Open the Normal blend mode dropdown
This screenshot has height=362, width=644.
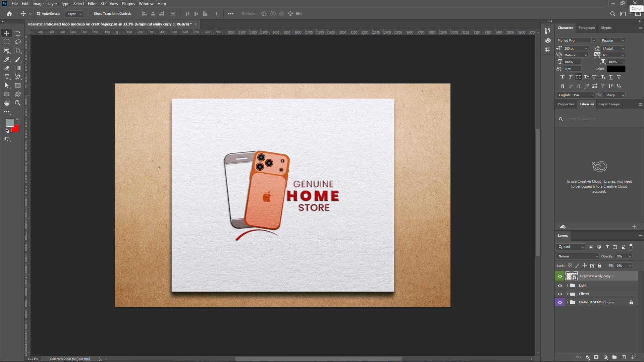(x=578, y=256)
